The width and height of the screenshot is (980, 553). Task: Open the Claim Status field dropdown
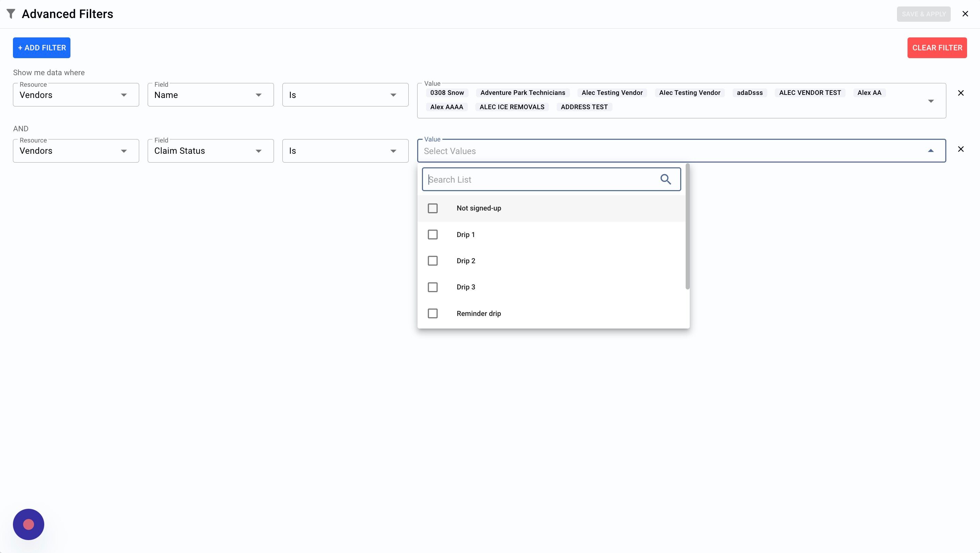pyautogui.click(x=210, y=151)
